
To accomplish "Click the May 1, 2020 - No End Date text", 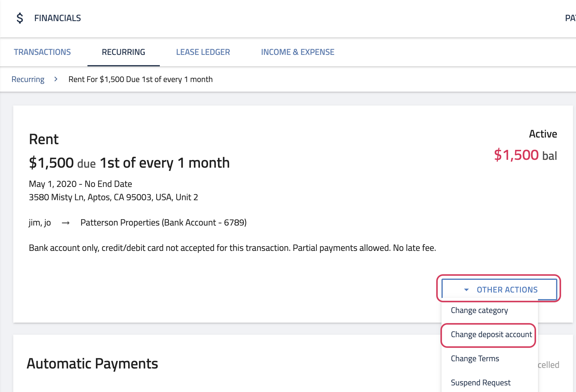I will click(81, 184).
